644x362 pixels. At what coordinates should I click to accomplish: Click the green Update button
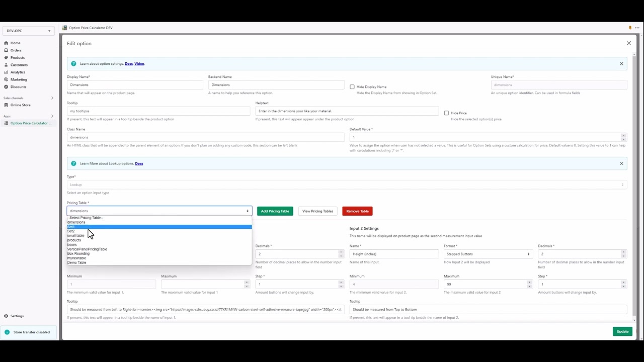(x=622, y=331)
